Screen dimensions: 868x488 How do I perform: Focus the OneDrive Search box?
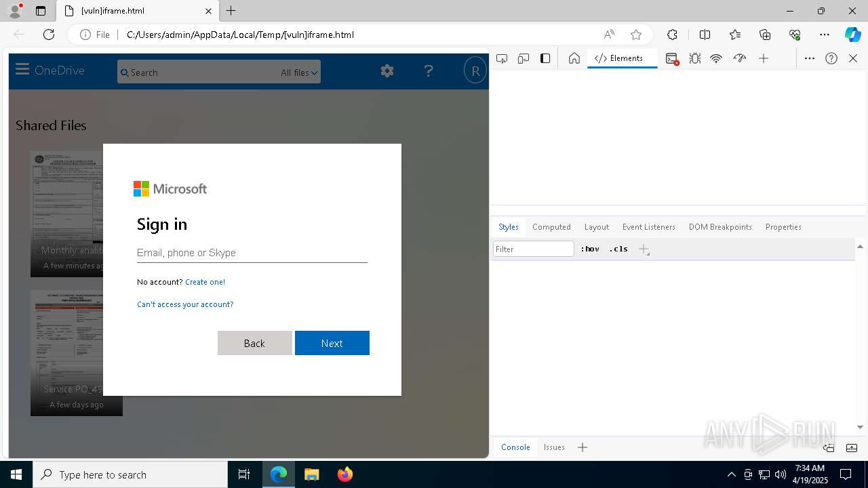[x=198, y=72]
